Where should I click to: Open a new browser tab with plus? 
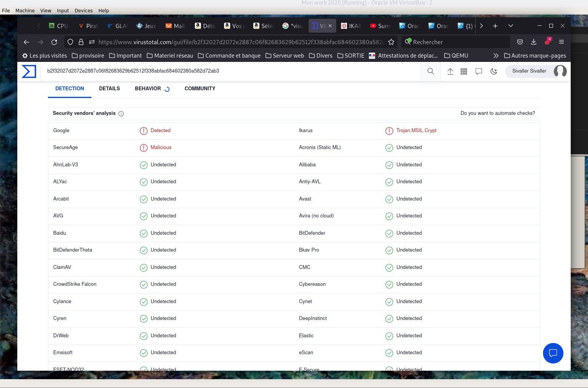click(495, 26)
